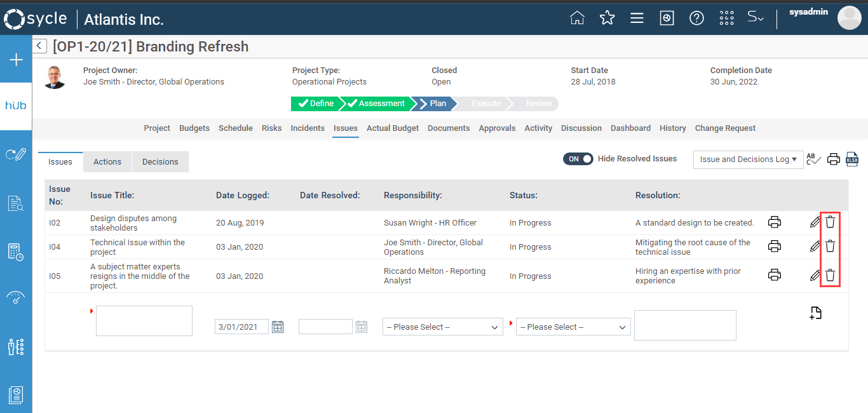Open the edit-cycle pencil sidebar icon
The height and width of the screenshot is (413, 868).
16,154
